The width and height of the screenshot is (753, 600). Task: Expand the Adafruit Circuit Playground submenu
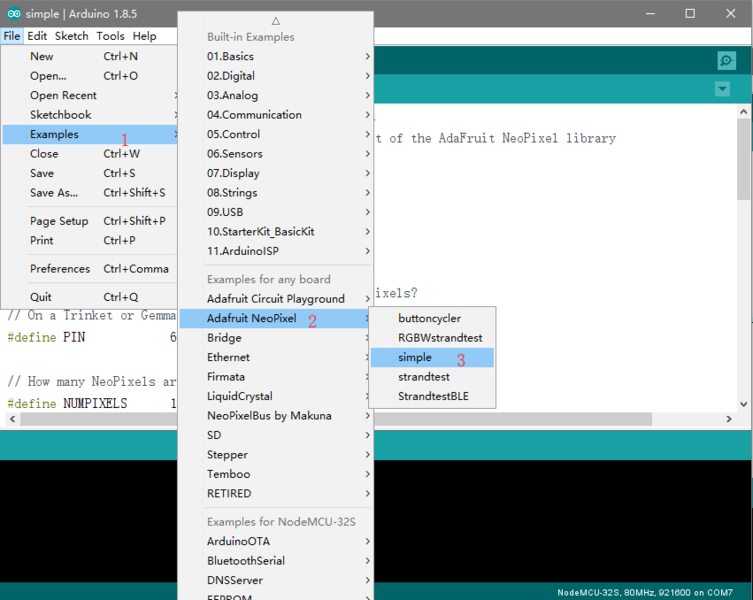pyautogui.click(x=275, y=299)
